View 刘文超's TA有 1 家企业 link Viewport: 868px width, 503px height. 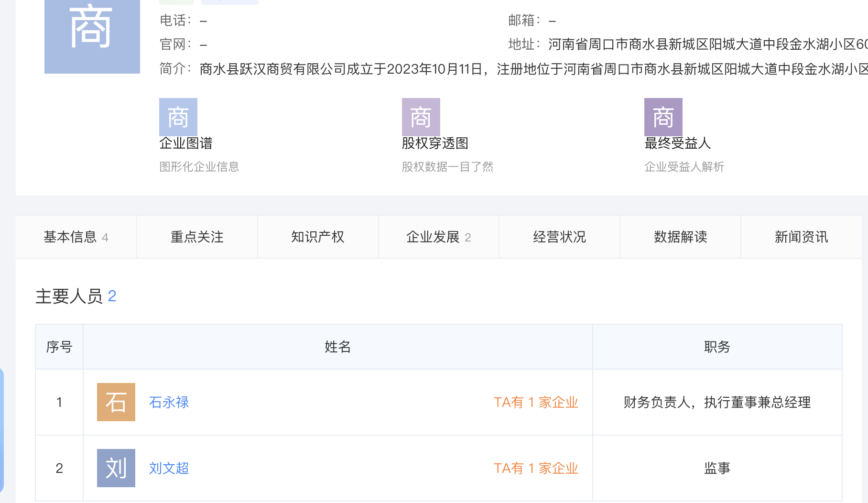[535, 469]
